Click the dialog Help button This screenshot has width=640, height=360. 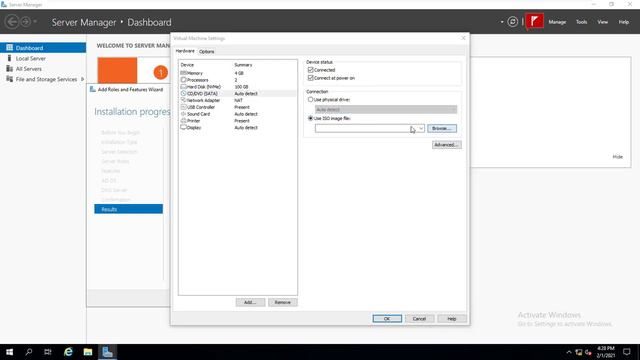[x=451, y=319]
